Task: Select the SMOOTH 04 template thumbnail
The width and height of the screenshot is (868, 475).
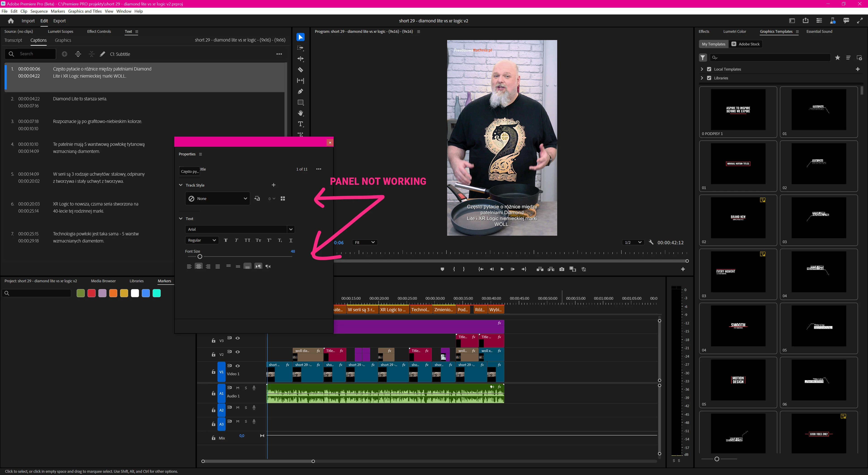Action: click(738, 326)
